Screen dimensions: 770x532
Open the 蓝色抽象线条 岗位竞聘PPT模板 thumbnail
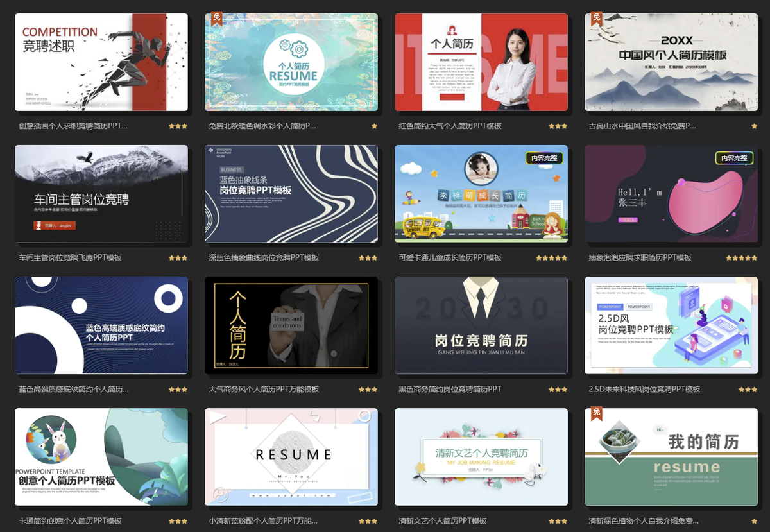291,194
